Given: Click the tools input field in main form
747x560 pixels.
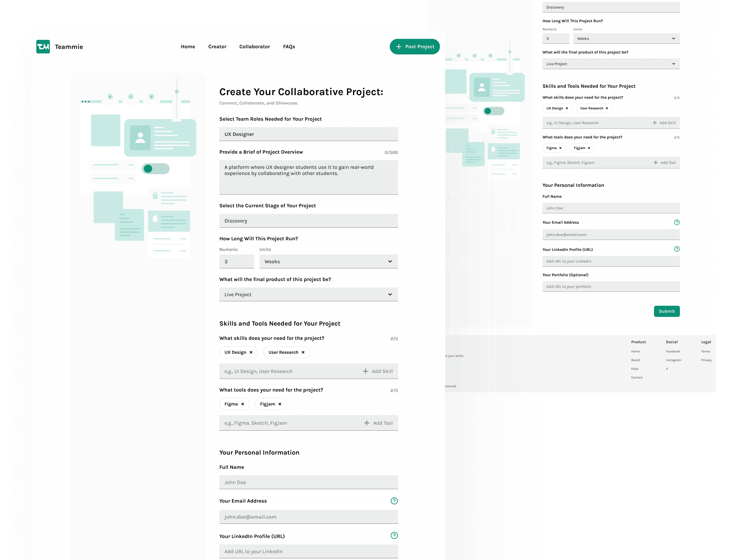Looking at the screenshot, I should coord(308,423).
